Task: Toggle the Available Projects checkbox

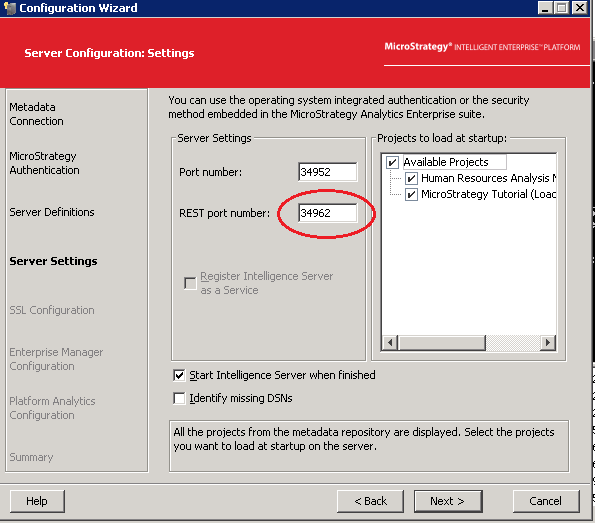Action: [392, 162]
